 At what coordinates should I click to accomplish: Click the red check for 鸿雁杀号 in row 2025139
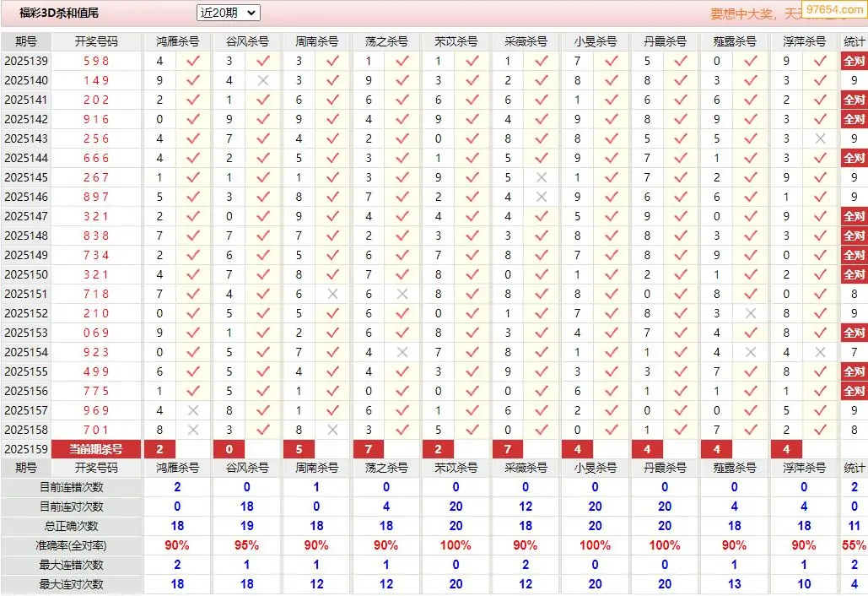pyautogui.click(x=193, y=61)
